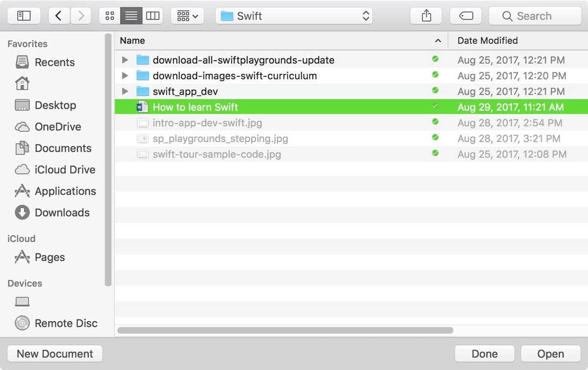The image size is (588, 370).
Task: Open the item grouping dropdown
Action: click(187, 15)
